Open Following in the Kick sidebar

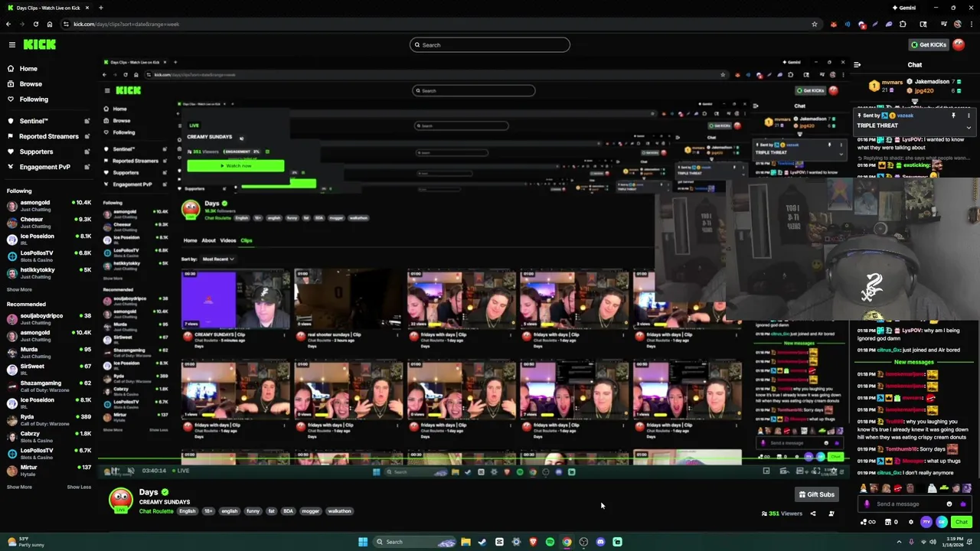coord(34,99)
